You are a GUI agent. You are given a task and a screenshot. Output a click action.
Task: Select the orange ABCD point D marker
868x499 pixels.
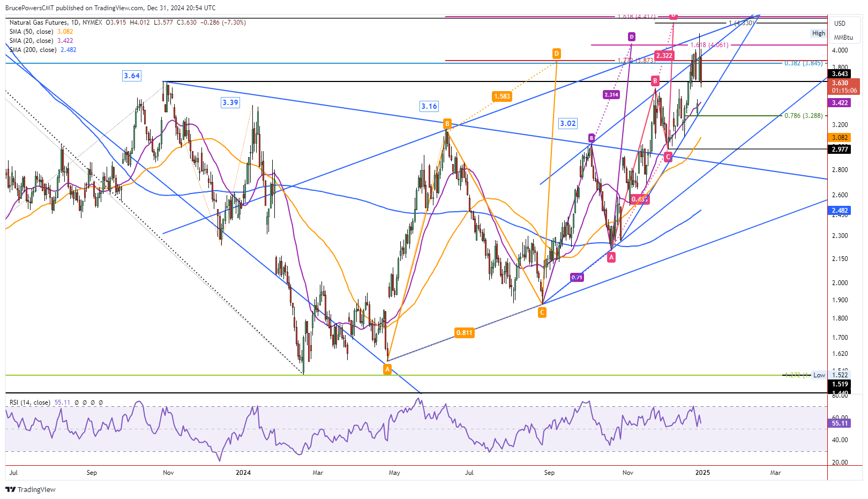[x=557, y=54]
